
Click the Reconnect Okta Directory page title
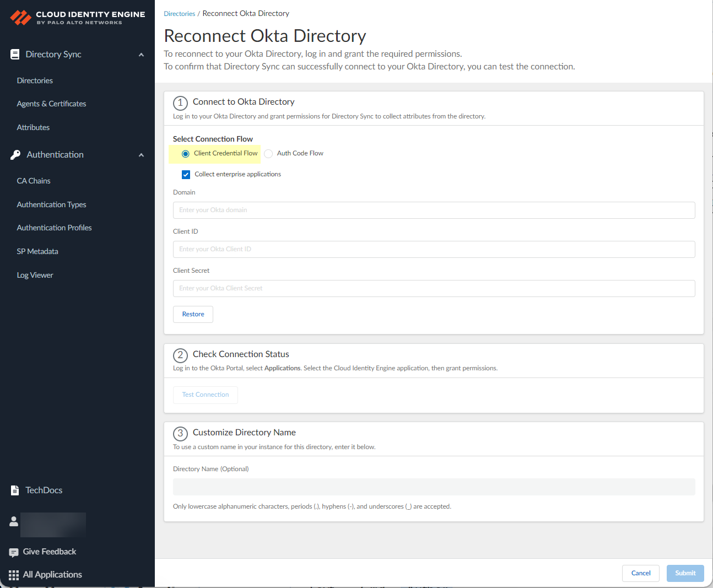point(265,36)
